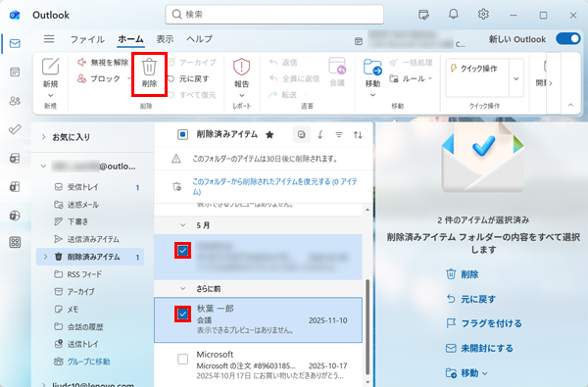Click the ルール rules ribbon item
The height and width of the screenshot is (387, 588).
pos(408,78)
